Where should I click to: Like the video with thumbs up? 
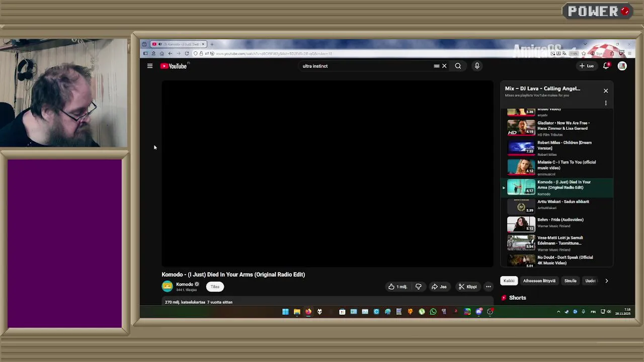click(397, 287)
